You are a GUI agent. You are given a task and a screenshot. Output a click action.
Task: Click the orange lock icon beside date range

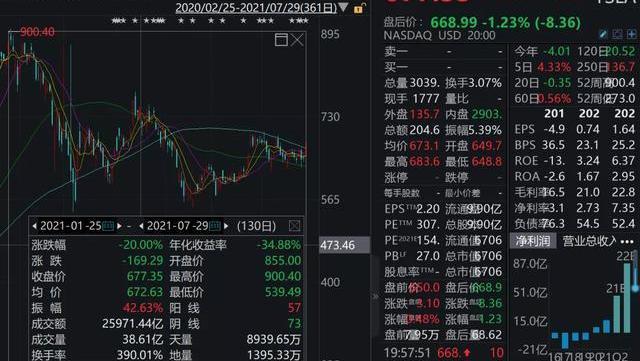359,8
